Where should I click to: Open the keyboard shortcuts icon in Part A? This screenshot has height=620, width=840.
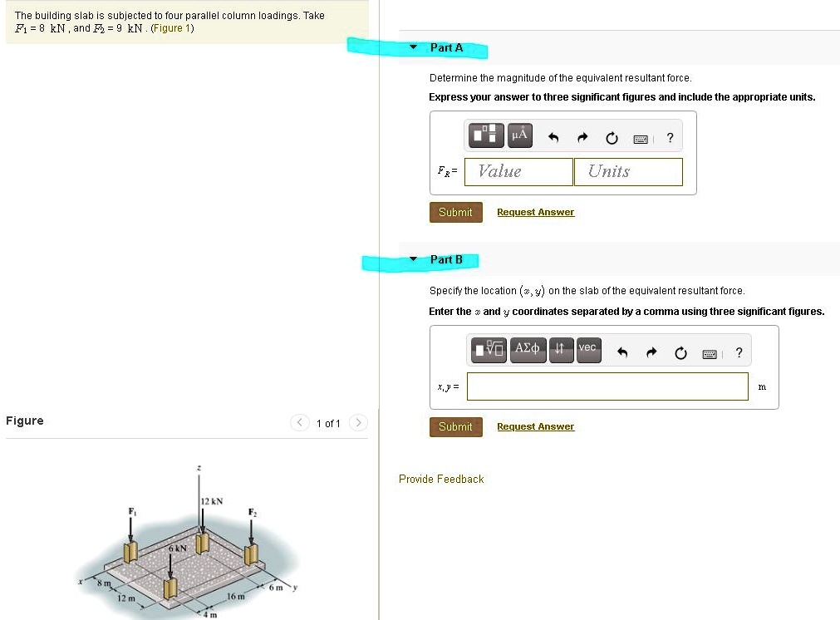tap(641, 135)
